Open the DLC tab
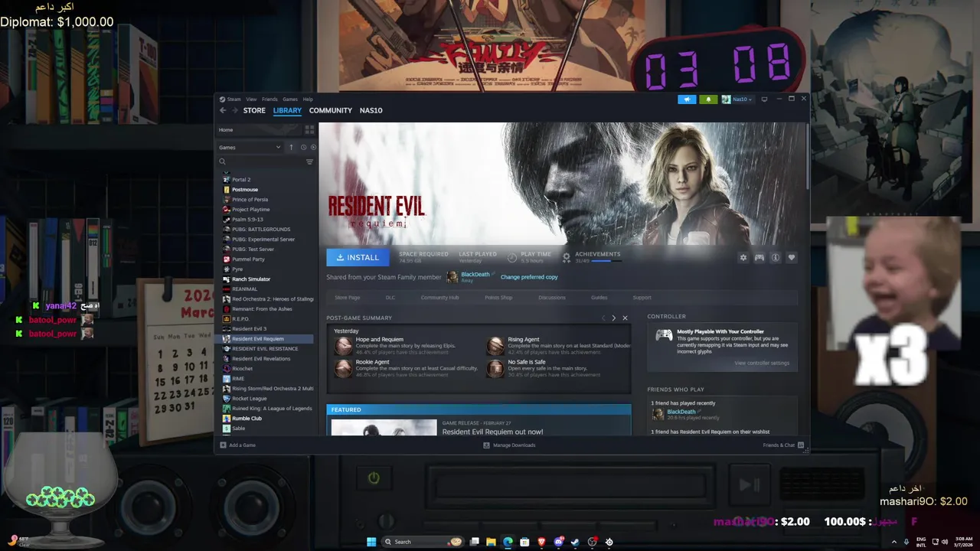Image resolution: width=980 pixels, height=551 pixels. point(390,297)
